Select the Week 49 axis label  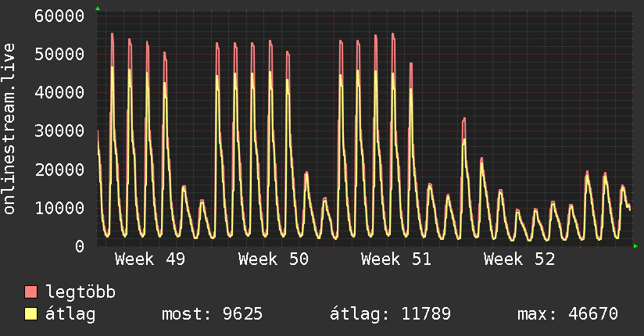click(x=150, y=259)
